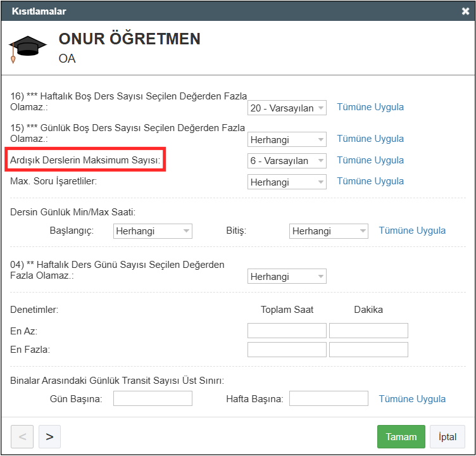476x456 pixels.
Task: Click the En Fazla Toplam Saat field
Action: (x=287, y=350)
